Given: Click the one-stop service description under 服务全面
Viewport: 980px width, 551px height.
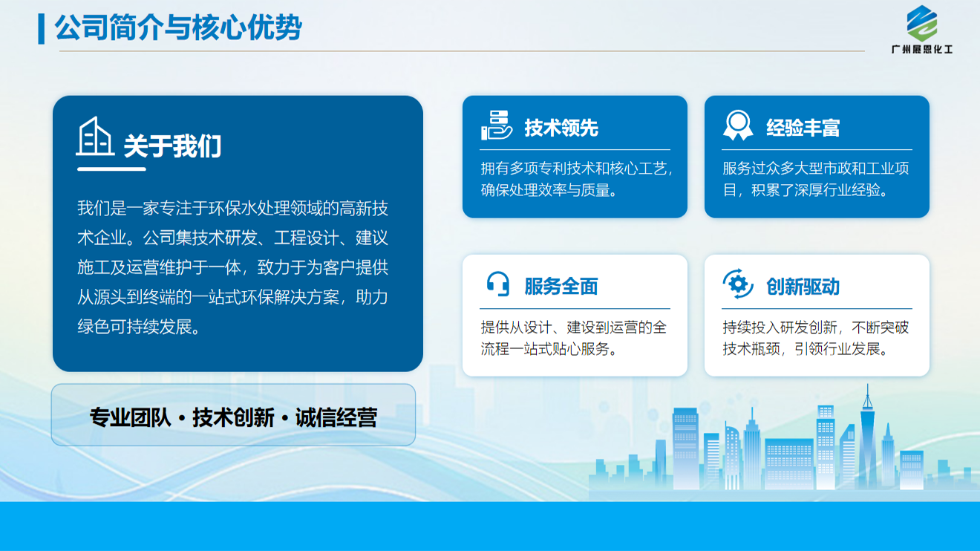Looking at the screenshot, I should coord(575,338).
